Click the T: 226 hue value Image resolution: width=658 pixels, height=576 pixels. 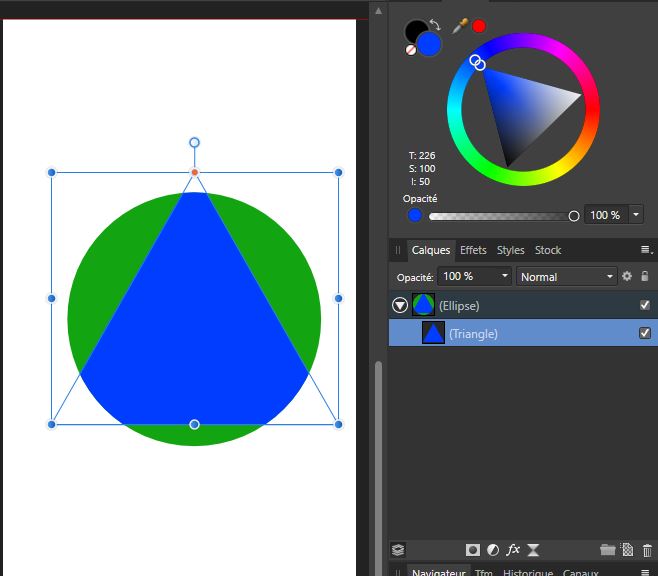click(x=422, y=156)
